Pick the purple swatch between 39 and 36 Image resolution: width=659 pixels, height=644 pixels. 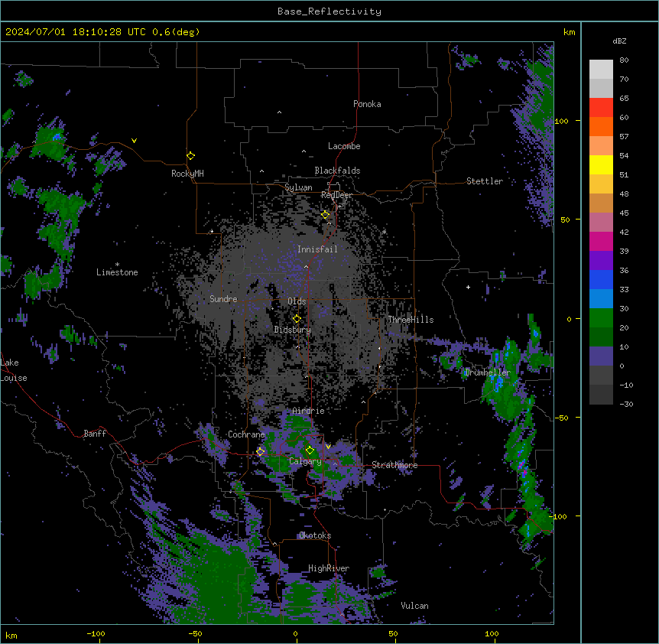point(601,261)
